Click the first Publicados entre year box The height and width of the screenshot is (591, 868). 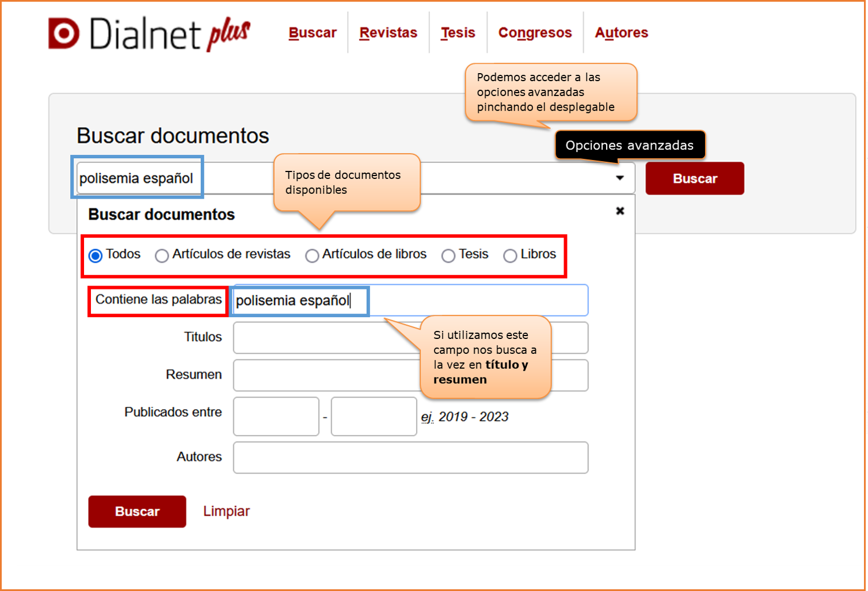(x=276, y=416)
